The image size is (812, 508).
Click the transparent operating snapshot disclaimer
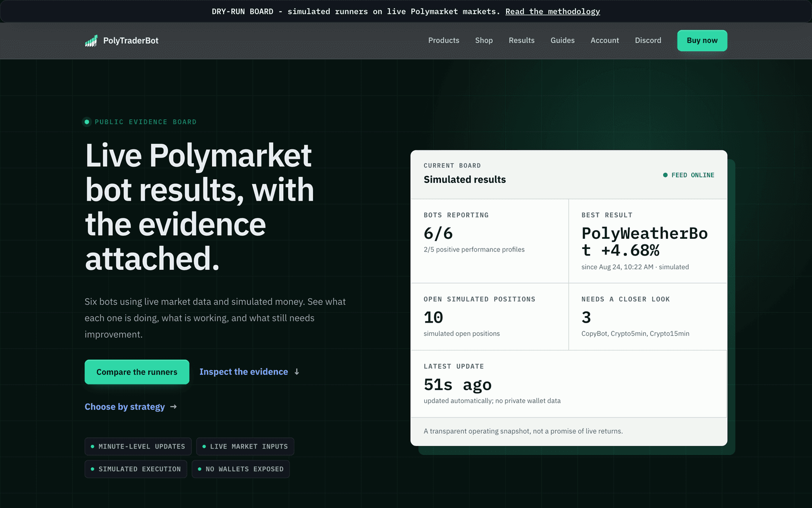pos(523,431)
